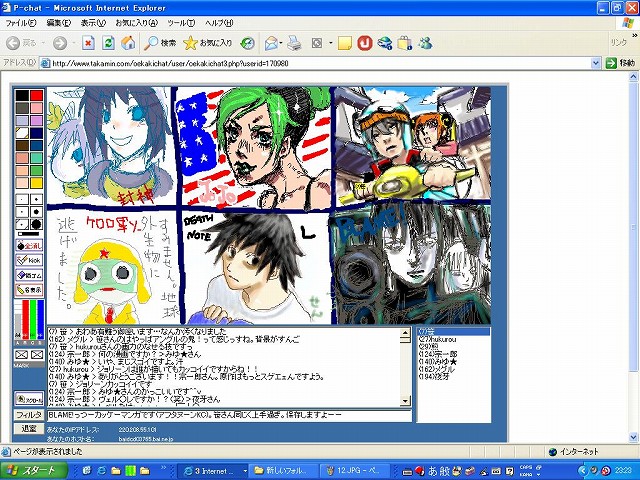Expand the quick launch overflow chevron

(164, 467)
